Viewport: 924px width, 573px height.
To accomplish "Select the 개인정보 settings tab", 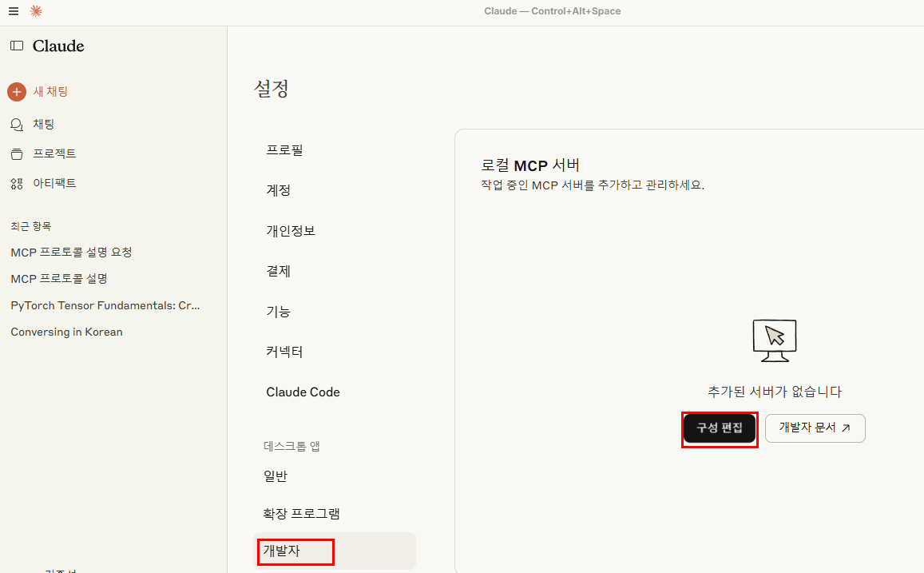I will tap(291, 231).
